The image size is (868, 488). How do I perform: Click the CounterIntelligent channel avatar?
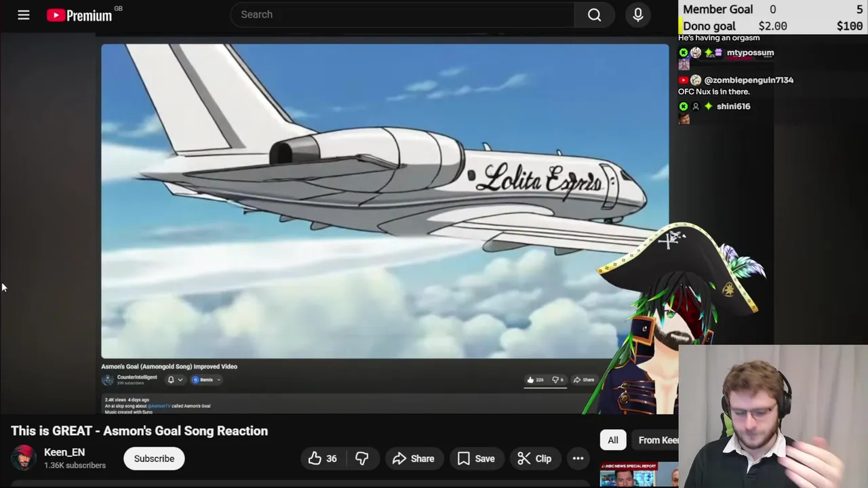(108, 380)
